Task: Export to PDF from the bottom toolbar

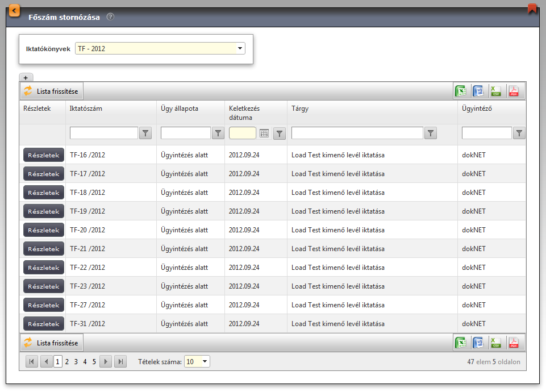Action: coord(514,343)
